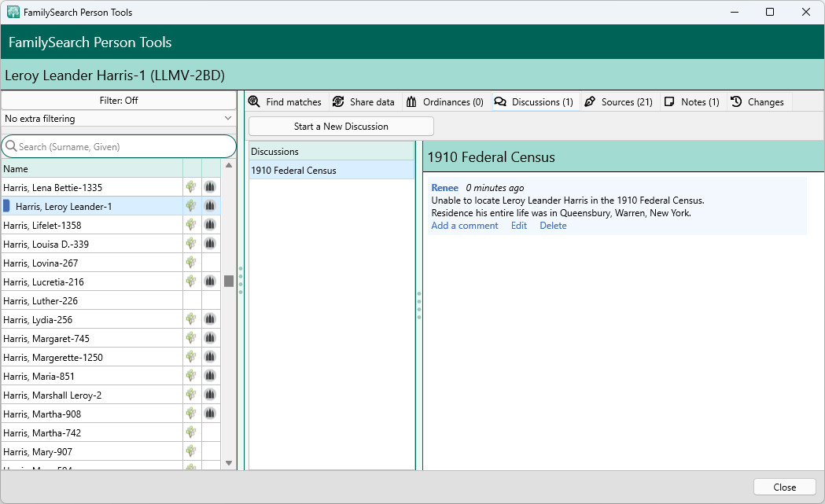Select Harris, Maria-851 in list
This screenshot has width=825, height=504.
coord(92,377)
